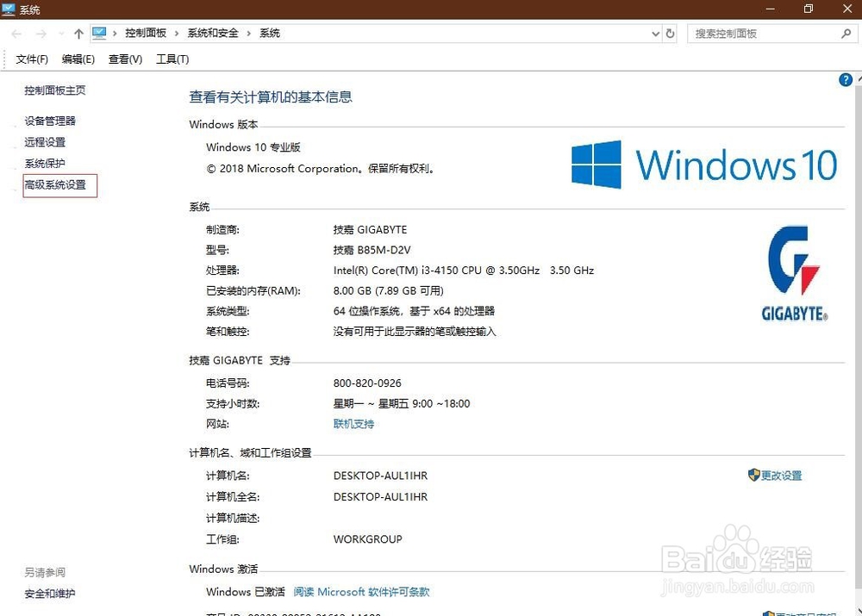Open the 文件(F) menu
This screenshot has height=616, width=862.
[x=32, y=59]
